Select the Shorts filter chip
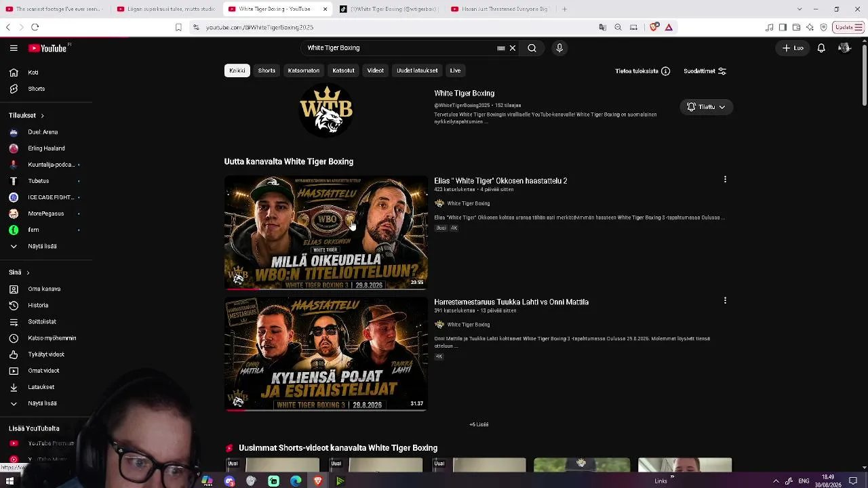868x488 pixels. pos(267,70)
